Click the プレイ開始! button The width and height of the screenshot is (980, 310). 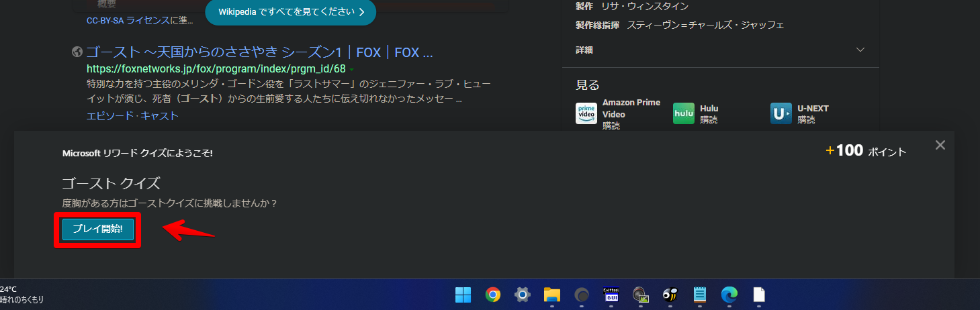point(97,229)
